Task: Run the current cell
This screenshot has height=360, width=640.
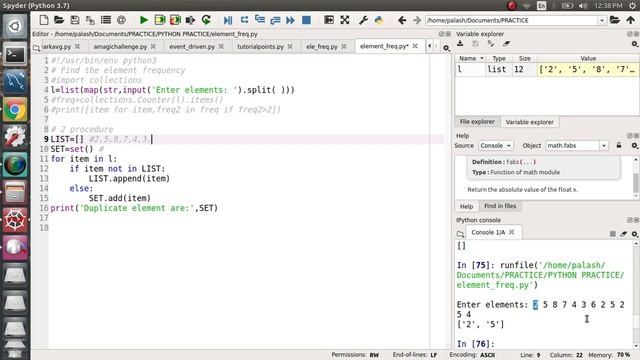Action: 160,20
